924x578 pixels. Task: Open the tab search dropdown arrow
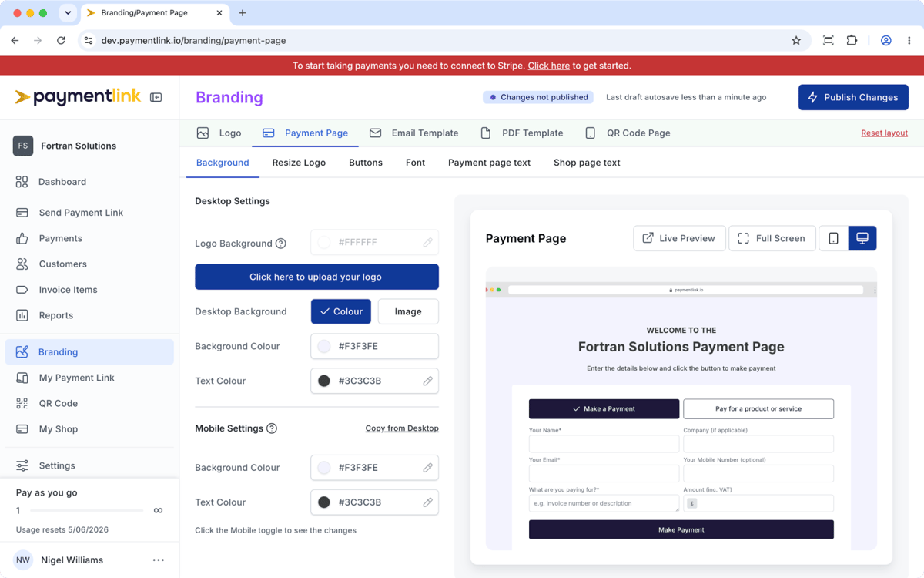click(68, 13)
